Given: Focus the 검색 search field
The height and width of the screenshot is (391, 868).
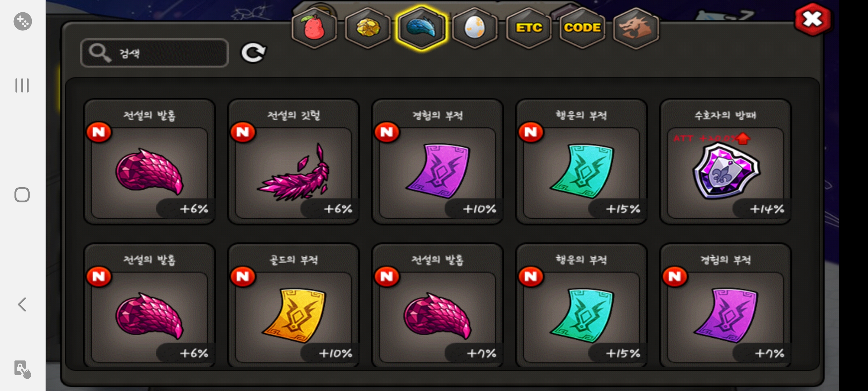Looking at the screenshot, I should 154,53.
